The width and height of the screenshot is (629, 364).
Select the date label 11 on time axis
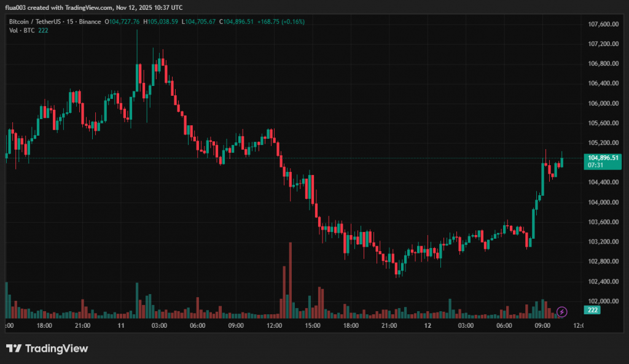click(x=121, y=325)
